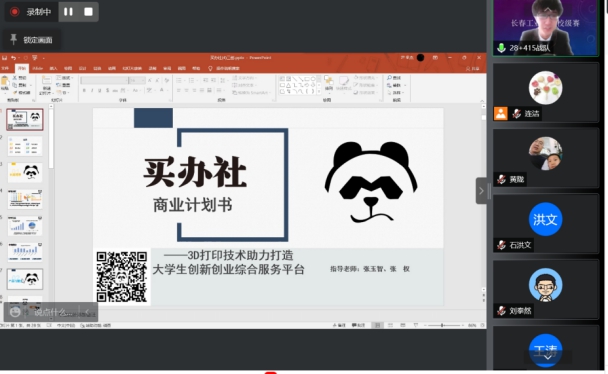Open the 文件 (File) menu tab
The height and width of the screenshot is (374, 608).
coord(5,69)
